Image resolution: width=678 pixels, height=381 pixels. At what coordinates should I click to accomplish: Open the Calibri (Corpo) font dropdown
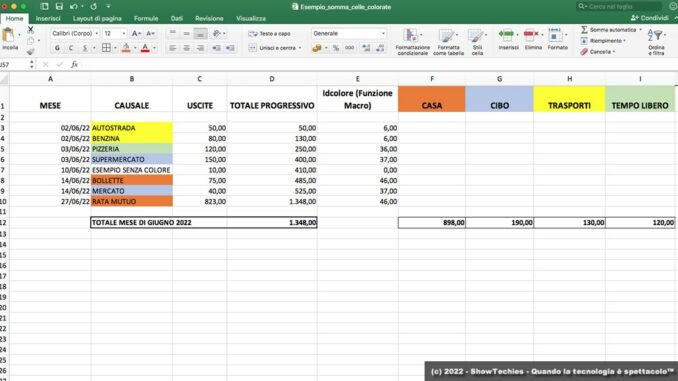tap(96, 33)
